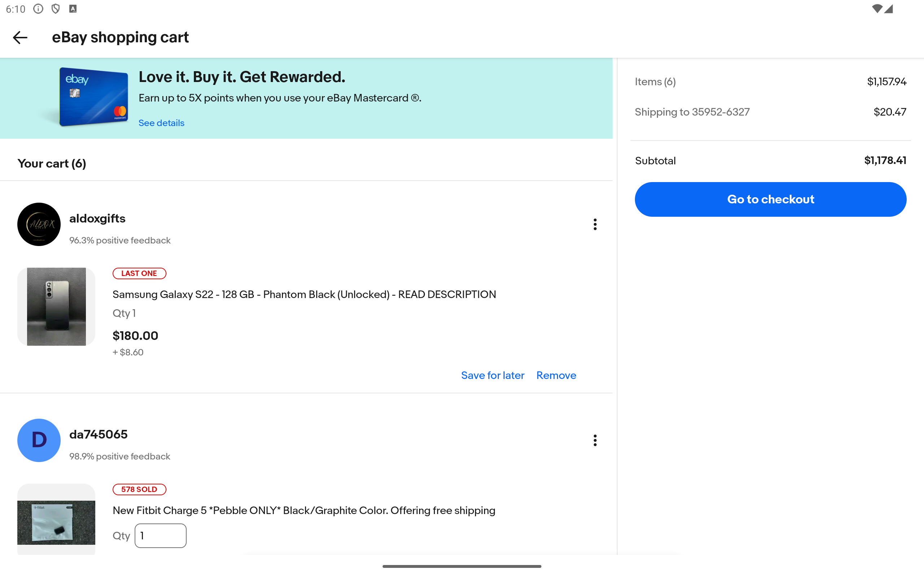Open aldoxgifts seller options menu
Image resolution: width=924 pixels, height=578 pixels.
coord(595,224)
